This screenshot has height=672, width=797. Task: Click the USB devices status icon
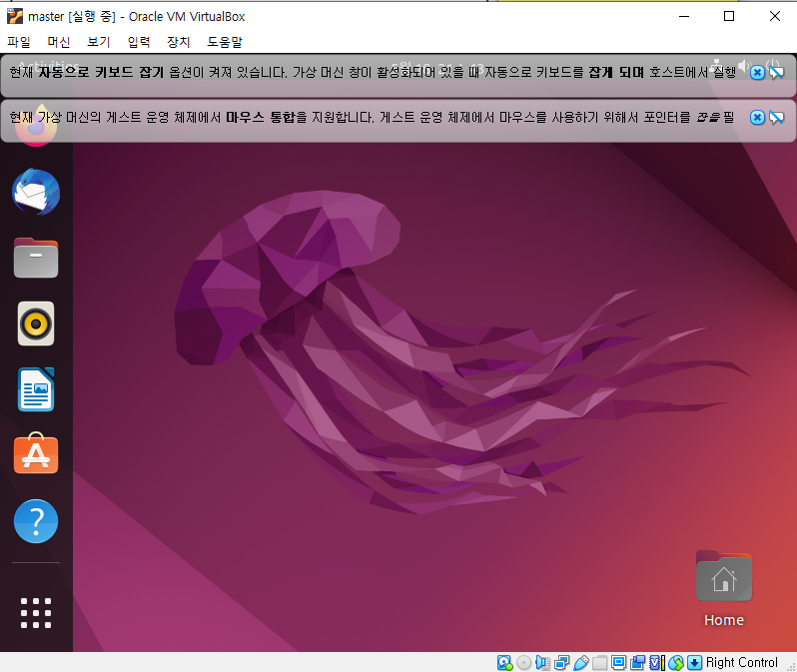click(581, 662)
